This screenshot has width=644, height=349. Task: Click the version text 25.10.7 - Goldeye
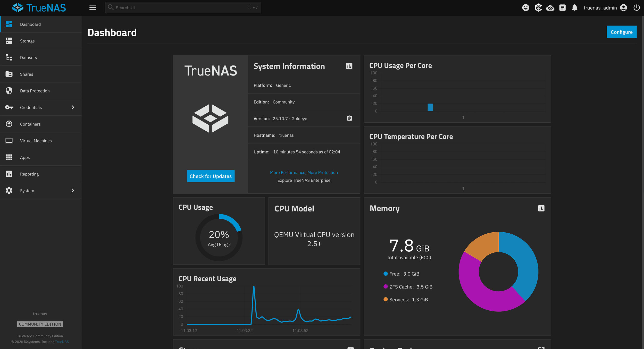[x=290, y=119]
